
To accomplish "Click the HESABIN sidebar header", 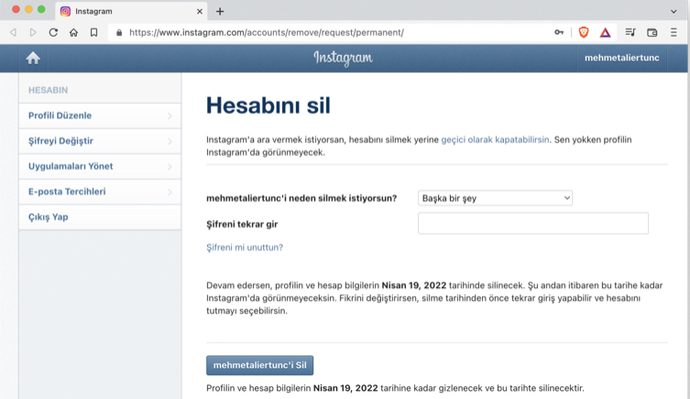I will (x=48, y=90).
